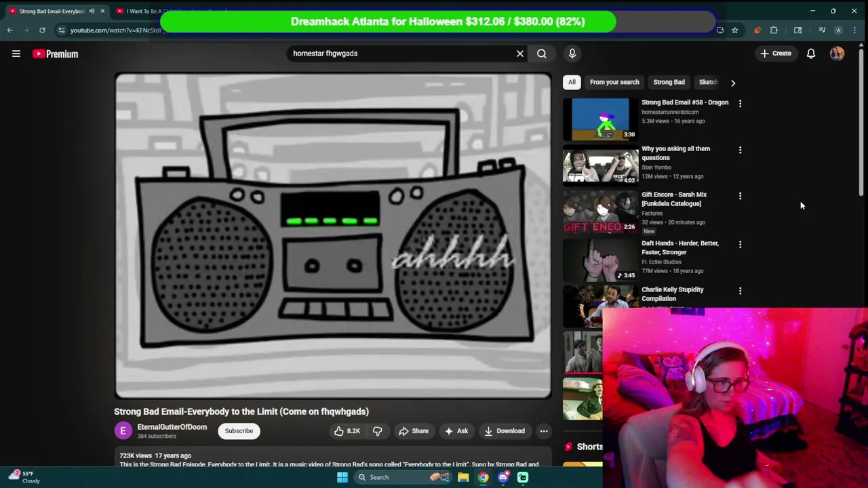This screenshot has width=868, height=488.
Task: Select the All filter chip
Action: point(572,82)
